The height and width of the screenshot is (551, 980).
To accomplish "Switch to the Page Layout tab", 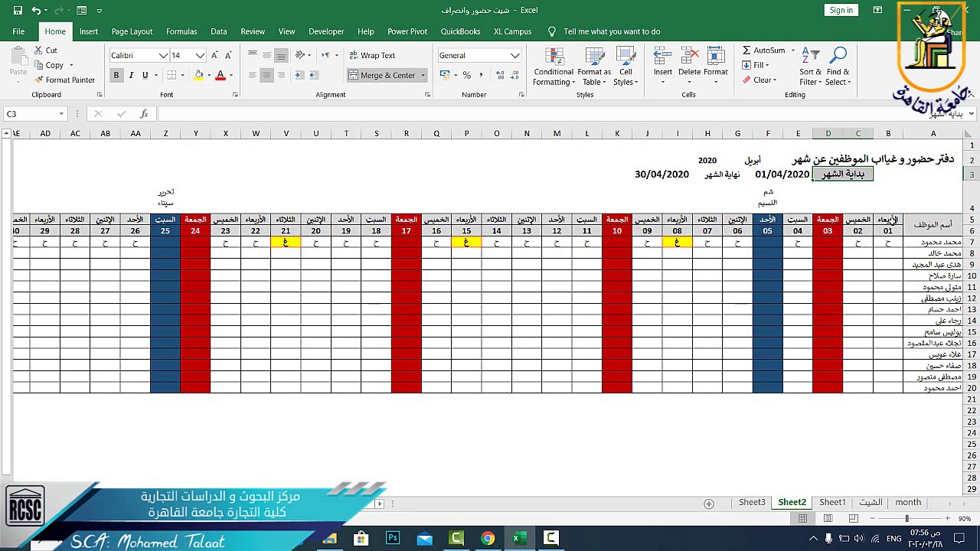I will coord(132,31).
